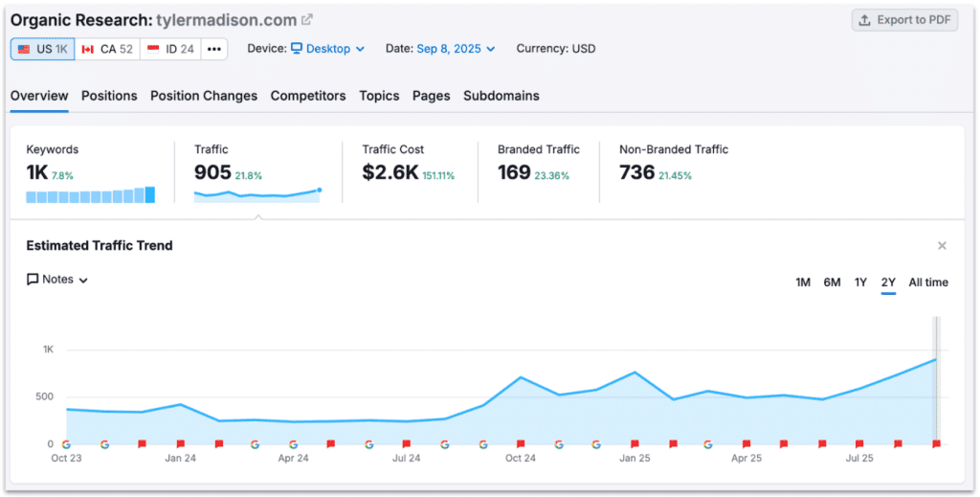Switch to the CA 52 database
980x497 pixels.
(x=107, y=49)
